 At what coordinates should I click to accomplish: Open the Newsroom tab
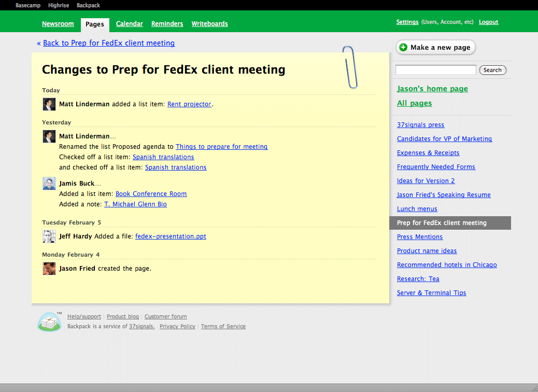58,24
